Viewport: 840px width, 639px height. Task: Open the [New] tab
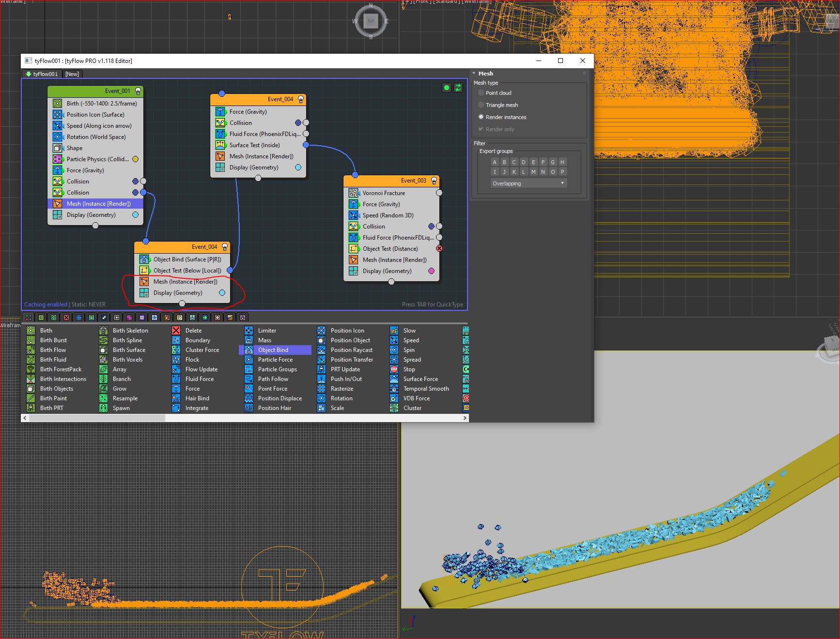point(72,74)
